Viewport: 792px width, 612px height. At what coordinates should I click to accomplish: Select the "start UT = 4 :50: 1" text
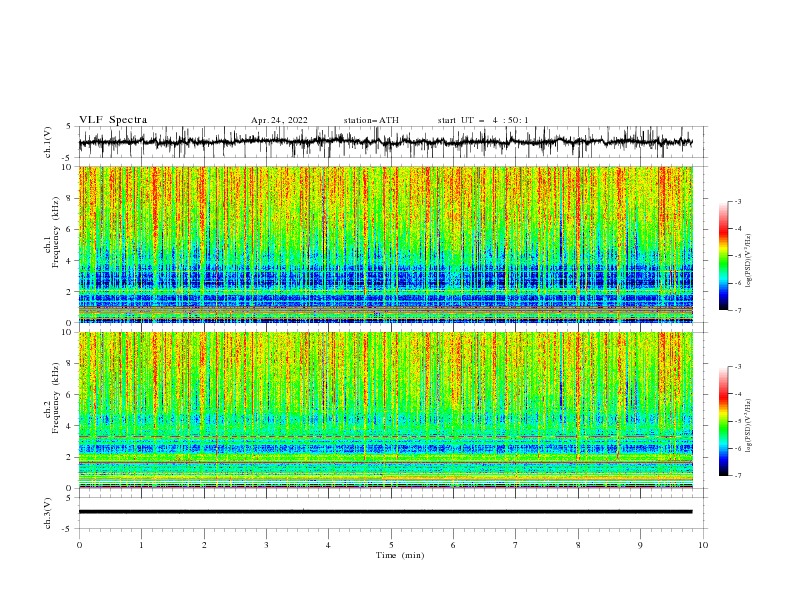click(483, 120)
